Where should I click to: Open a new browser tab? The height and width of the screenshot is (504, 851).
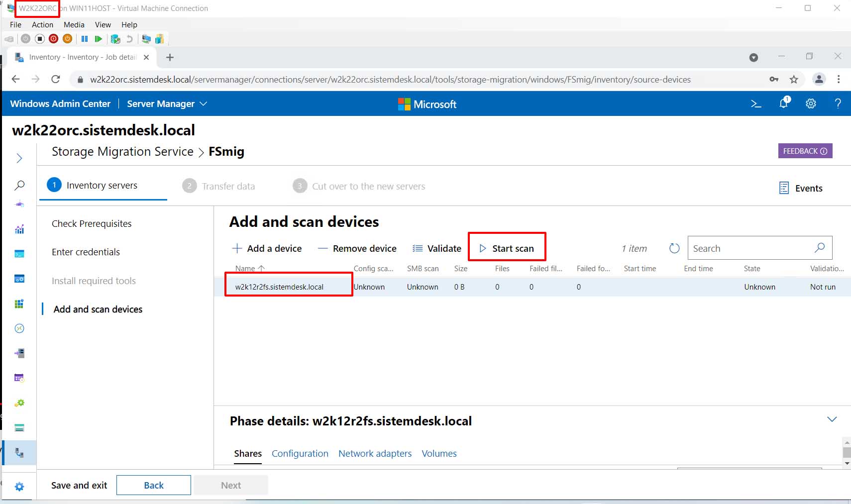[170, 57]
